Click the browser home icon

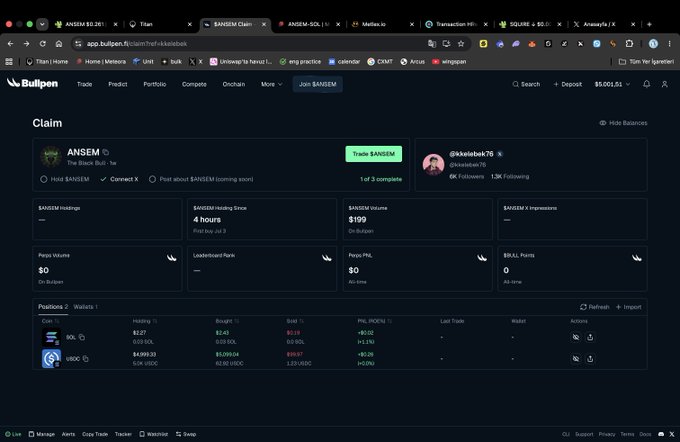59,43
